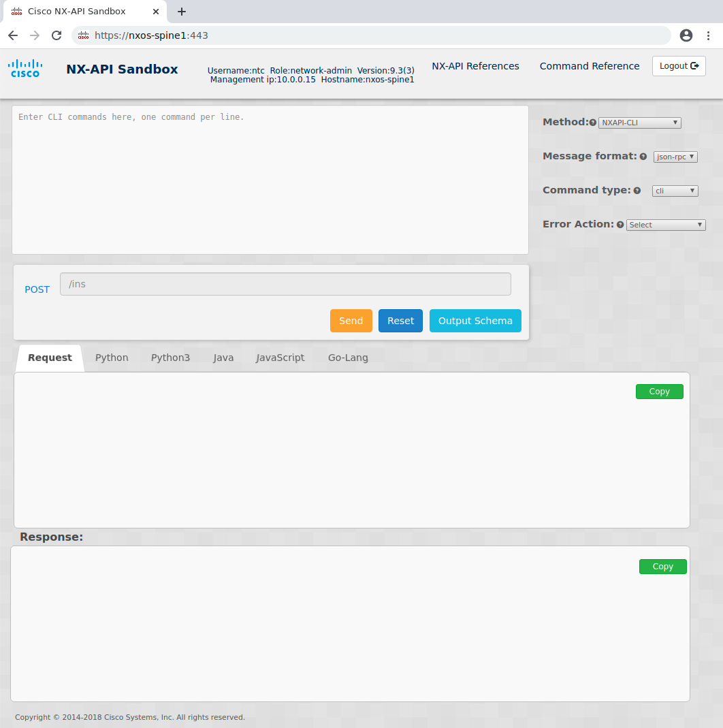Click the browser profile avatar icon
Screen dimensions: 723x728
click(x=686, y=35)
